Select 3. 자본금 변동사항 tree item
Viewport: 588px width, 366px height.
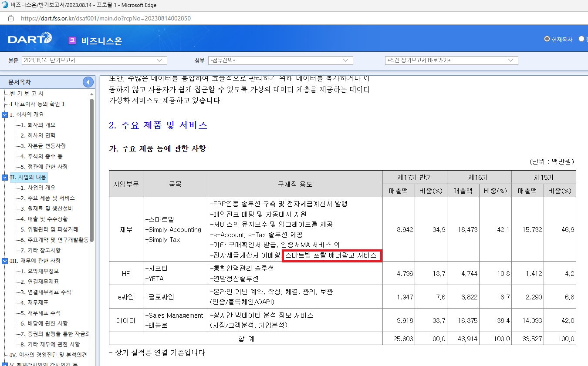(43, 146)
